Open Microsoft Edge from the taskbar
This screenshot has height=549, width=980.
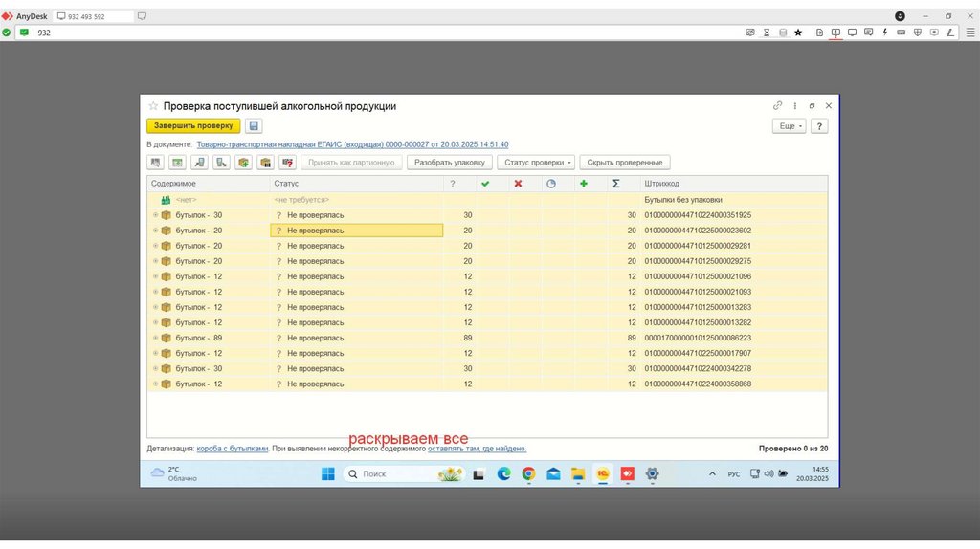point(504,473)
